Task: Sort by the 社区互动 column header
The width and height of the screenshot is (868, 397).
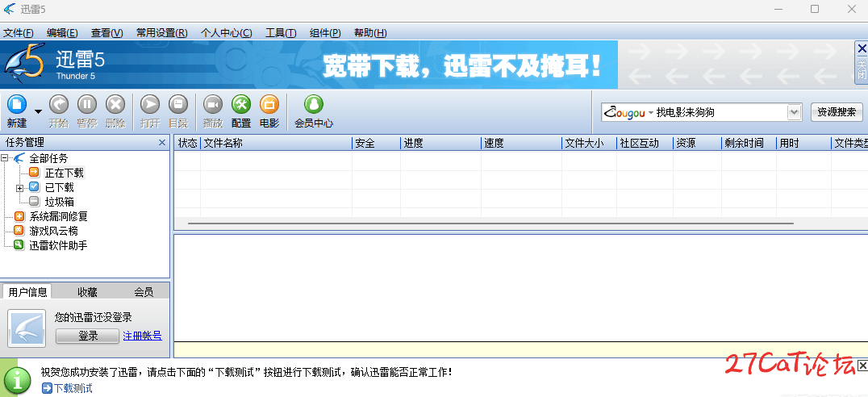Action: pos(645,144)
